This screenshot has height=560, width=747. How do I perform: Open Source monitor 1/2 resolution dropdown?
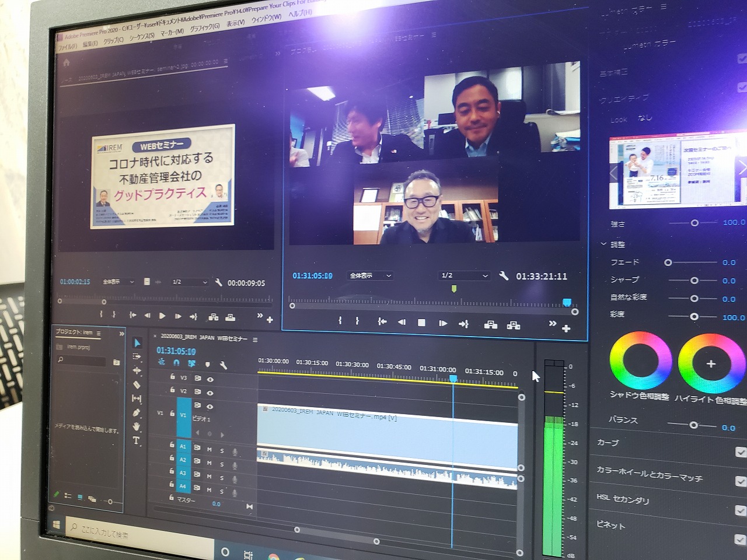tap(189, 282)
